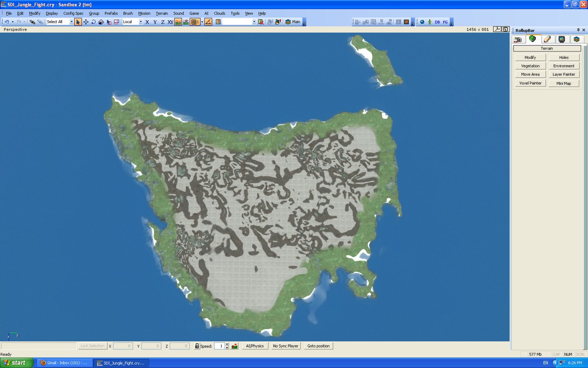588x368 pixels.
Task: Select the arrow selection tool
Action: pyautogui.click(x=78, y=22)
